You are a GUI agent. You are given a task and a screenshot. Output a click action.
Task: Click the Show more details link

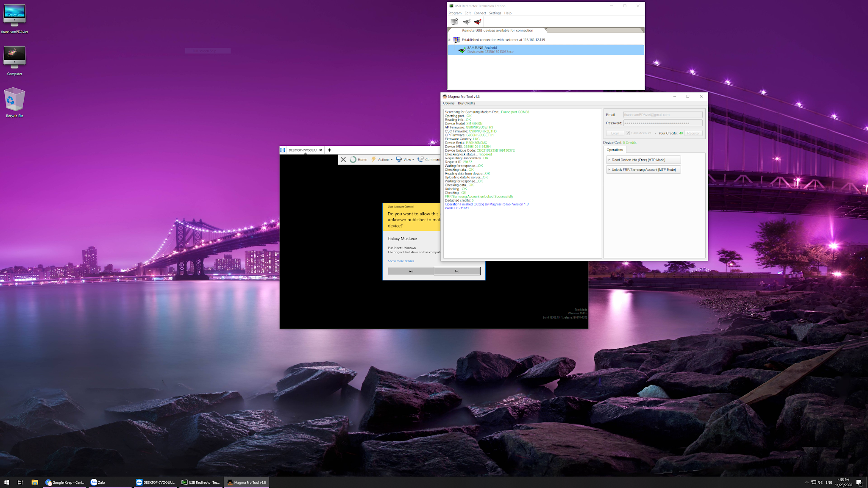point(401,261)
